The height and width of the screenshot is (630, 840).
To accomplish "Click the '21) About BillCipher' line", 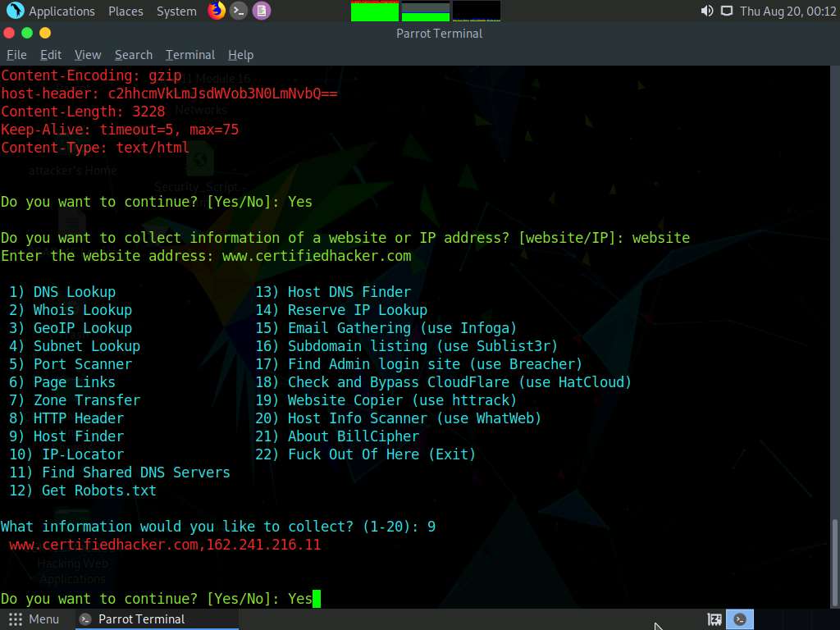I will [x=337, y=436].
